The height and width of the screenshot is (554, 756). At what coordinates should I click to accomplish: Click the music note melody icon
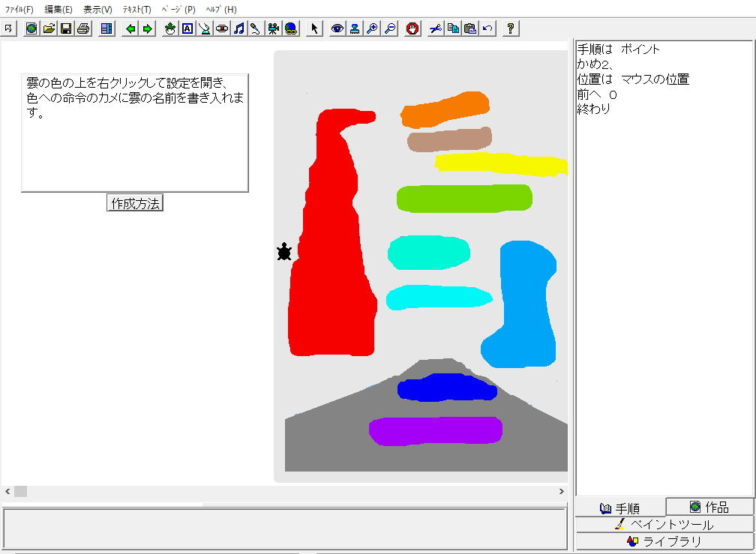[239, 28]
